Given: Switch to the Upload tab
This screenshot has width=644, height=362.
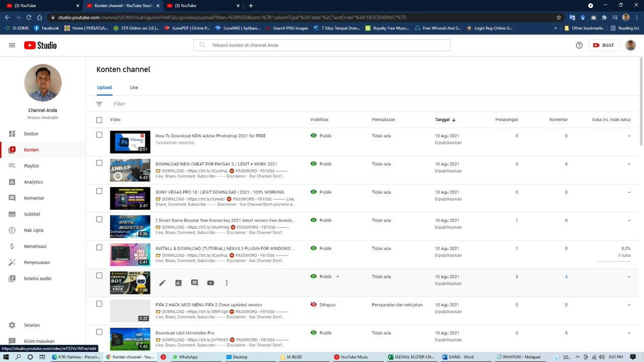Looking at the screenshot, I should point(105,87).
